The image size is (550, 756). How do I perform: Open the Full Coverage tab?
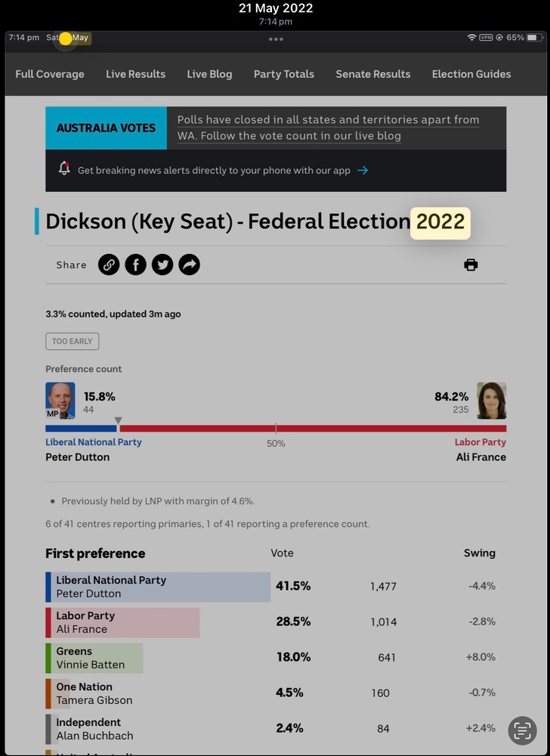pos(50,74)
